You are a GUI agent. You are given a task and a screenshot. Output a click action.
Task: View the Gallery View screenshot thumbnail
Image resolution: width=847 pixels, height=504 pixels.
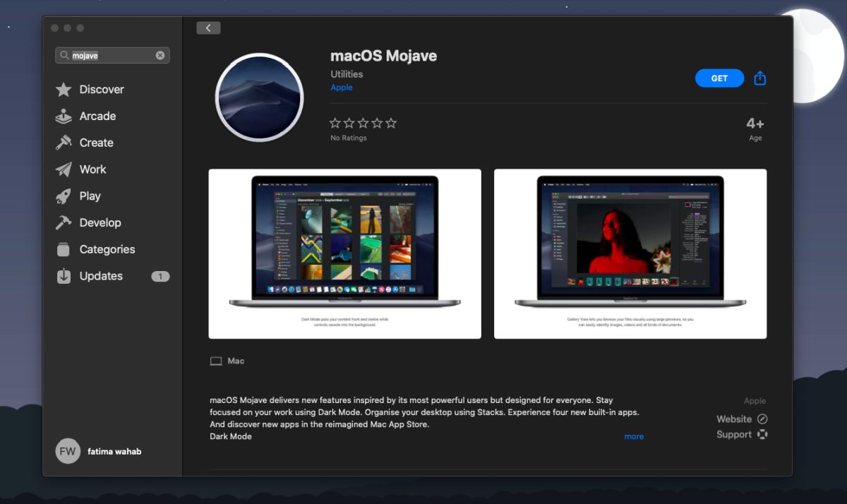pos(630,253)
